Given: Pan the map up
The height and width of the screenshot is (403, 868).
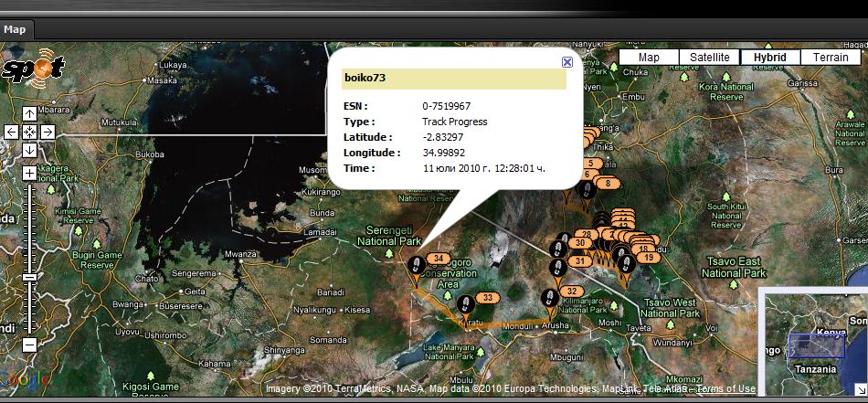Looking at the screenshot, I should point(29,113).
